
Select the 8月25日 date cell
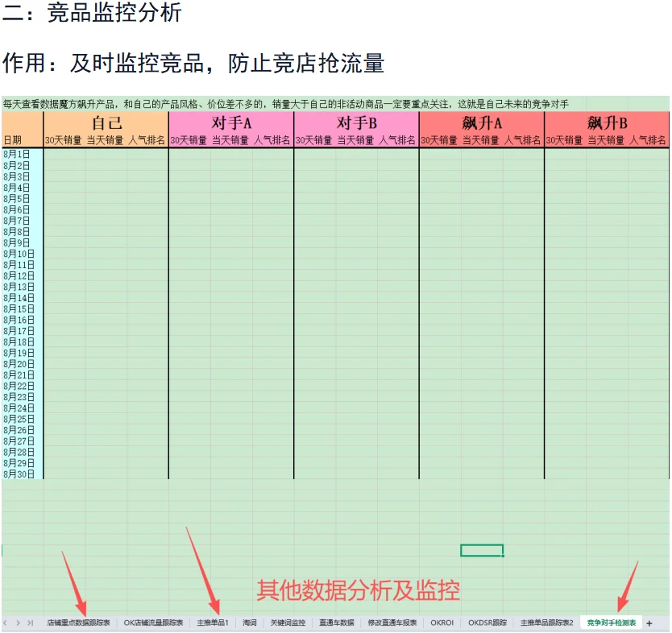[x=23, y=419]
